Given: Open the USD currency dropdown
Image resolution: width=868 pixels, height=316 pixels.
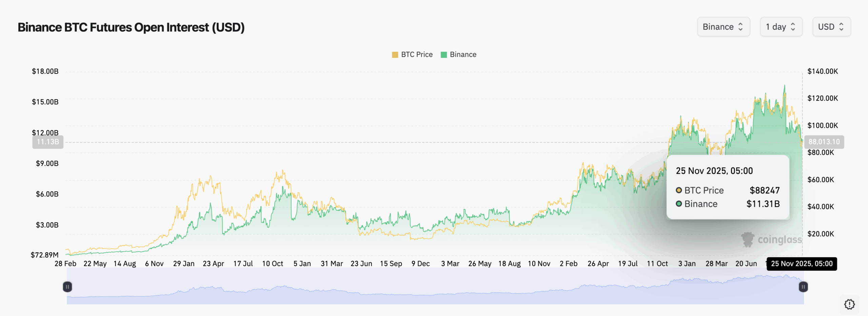Looking at the screenshot, I should pos(831,26).
